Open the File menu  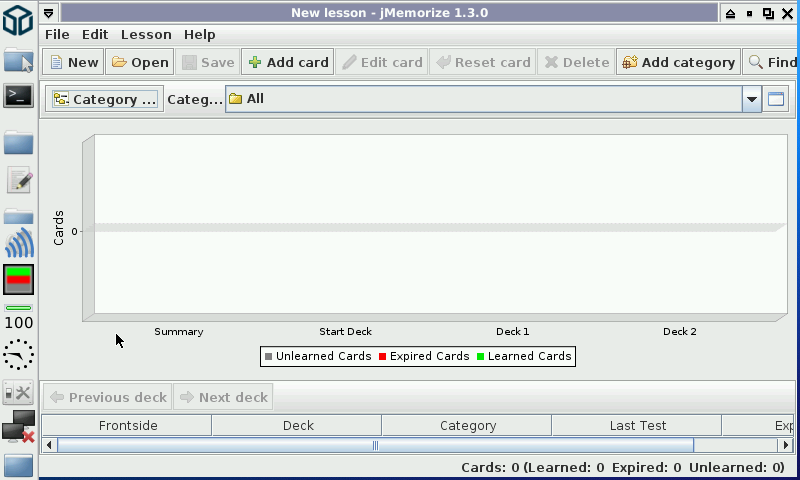(57, 34)
